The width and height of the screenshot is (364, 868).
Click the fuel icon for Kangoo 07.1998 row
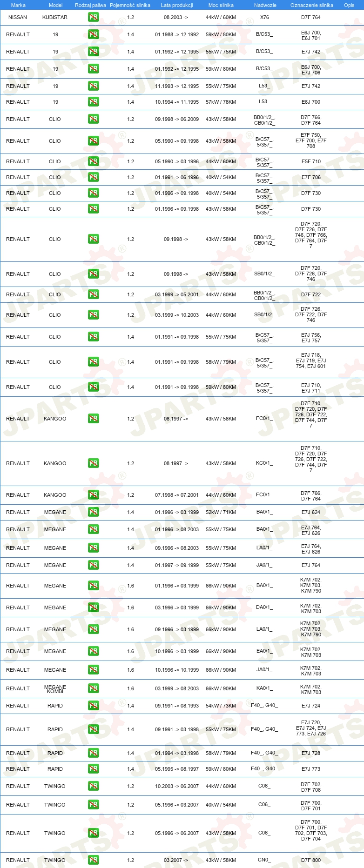93,495
